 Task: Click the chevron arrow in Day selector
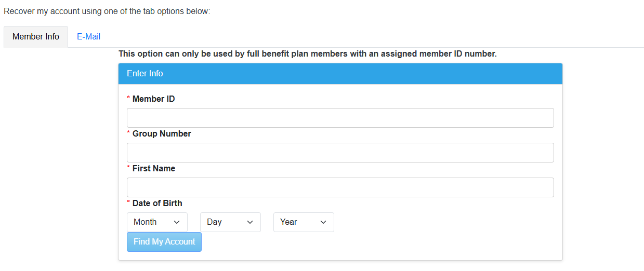250,222
